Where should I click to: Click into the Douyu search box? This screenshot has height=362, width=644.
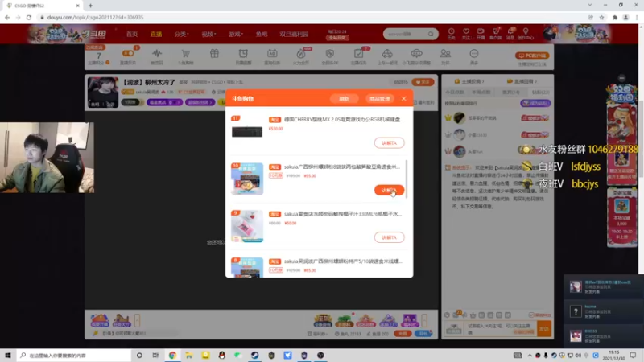point(406,34)
